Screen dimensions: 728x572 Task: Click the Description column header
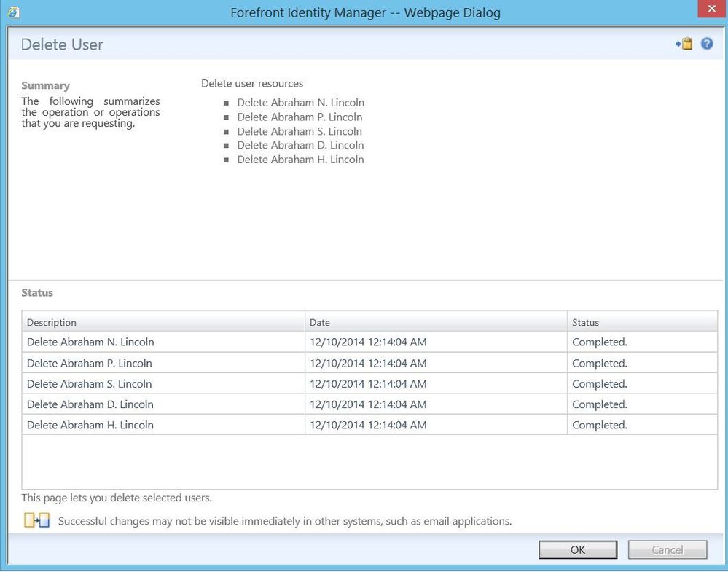pos(163,322)
